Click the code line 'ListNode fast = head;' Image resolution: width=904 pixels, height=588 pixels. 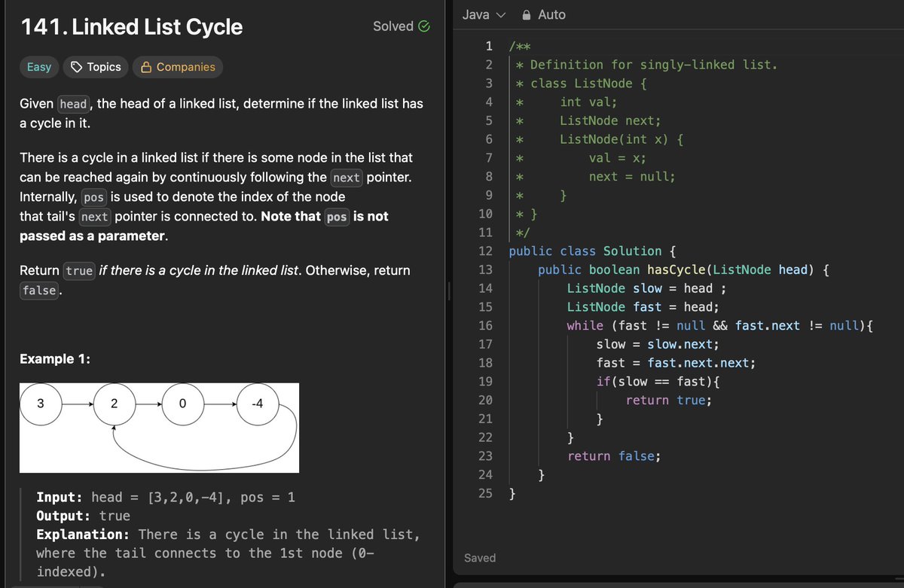(x=643, y=307)
